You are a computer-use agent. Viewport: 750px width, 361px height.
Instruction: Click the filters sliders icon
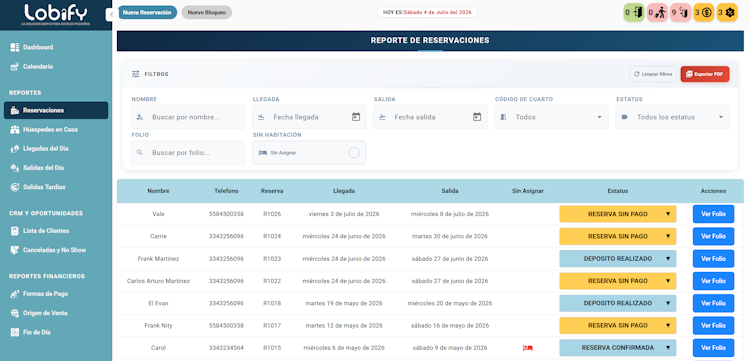pyautogui.click(x=136, y=74)
